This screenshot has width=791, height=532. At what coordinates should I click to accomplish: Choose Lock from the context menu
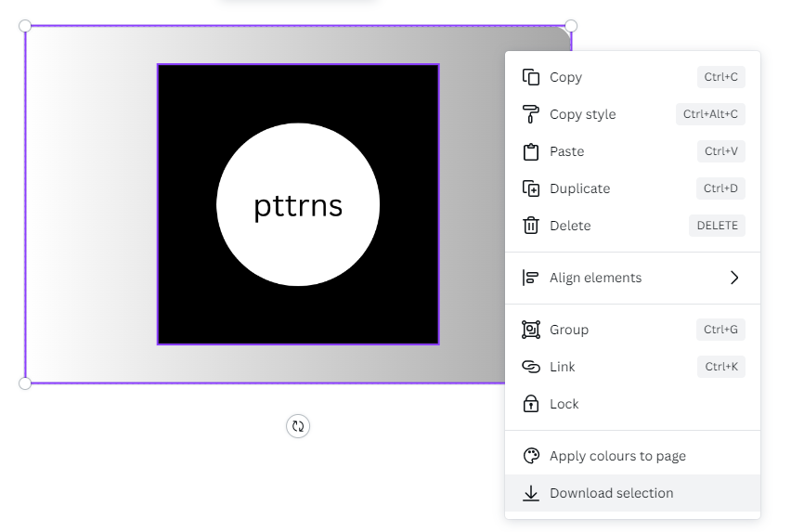(632, 404)
